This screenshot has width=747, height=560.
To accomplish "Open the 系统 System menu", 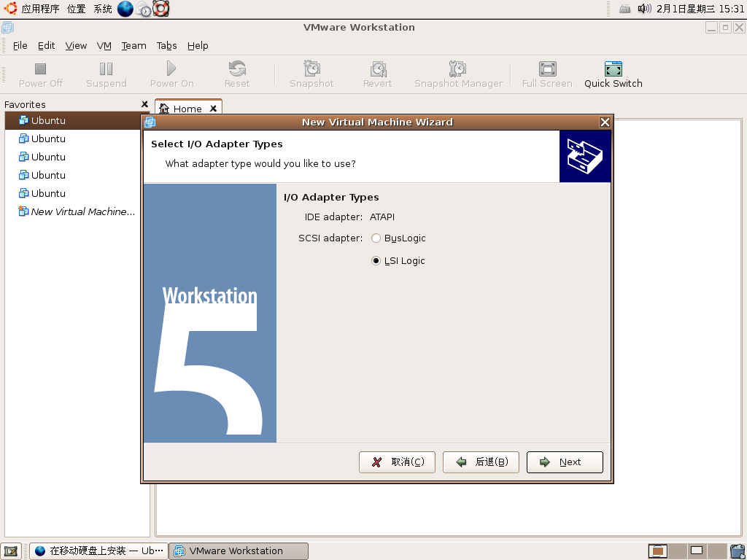I will [x=103, y=9].
